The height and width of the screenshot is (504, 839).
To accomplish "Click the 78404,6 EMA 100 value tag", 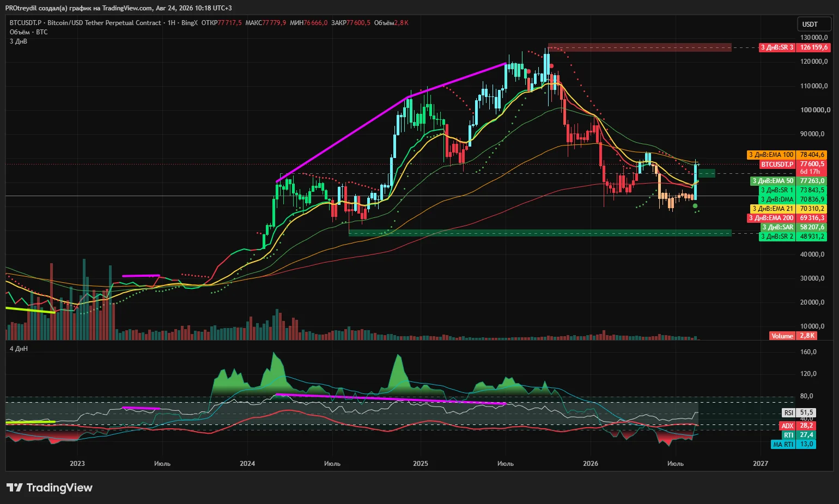I will 812,155.
